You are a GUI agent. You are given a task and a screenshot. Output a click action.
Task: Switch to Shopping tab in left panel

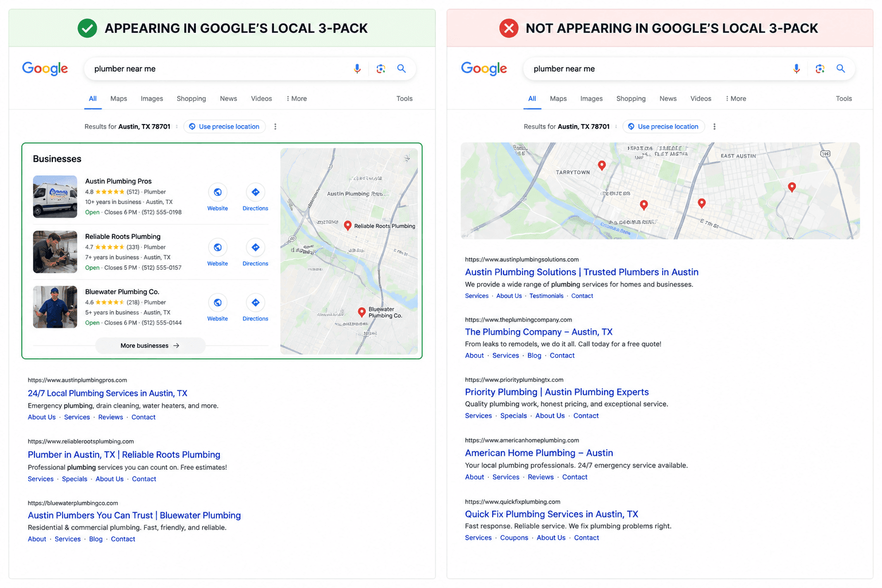[191, 99]
